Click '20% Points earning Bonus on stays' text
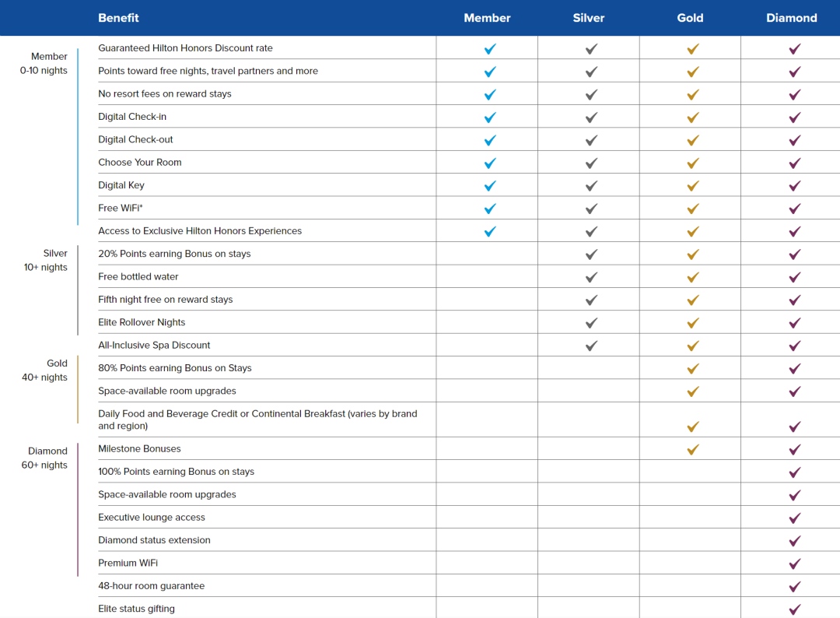 175,254
